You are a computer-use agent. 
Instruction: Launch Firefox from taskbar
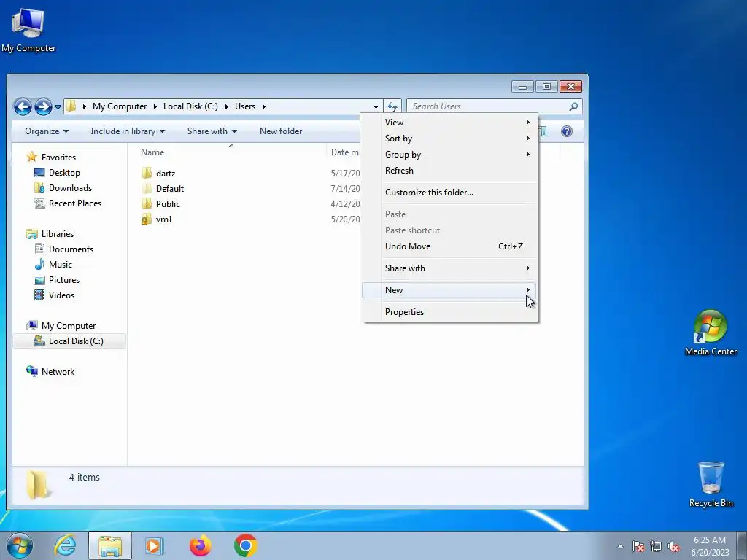coord(200,545)
